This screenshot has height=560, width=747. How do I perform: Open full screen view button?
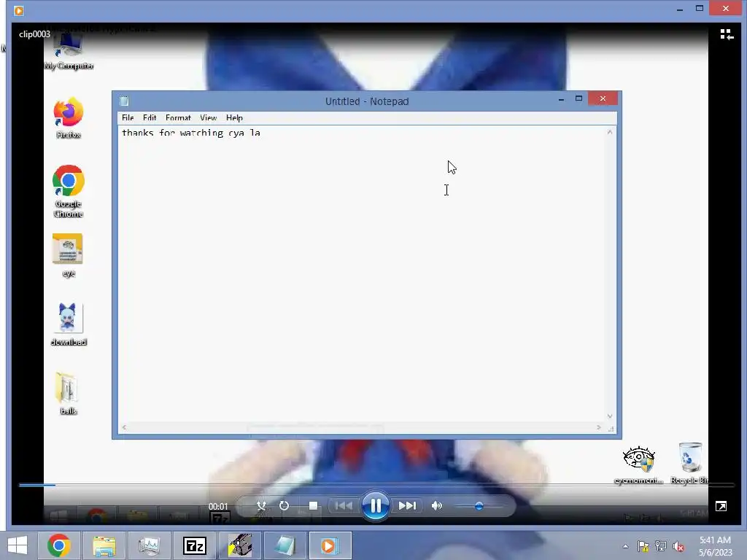[x=721, y=506]
